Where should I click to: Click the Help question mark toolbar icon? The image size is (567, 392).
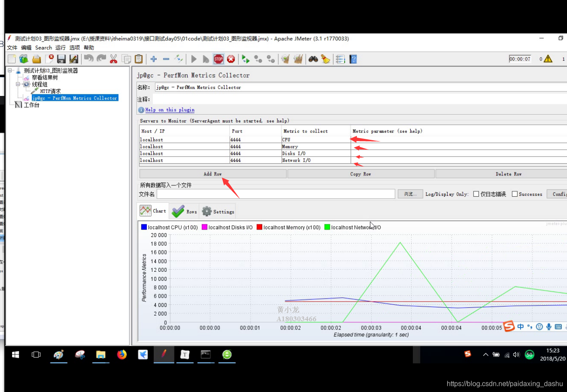(353, 59)
